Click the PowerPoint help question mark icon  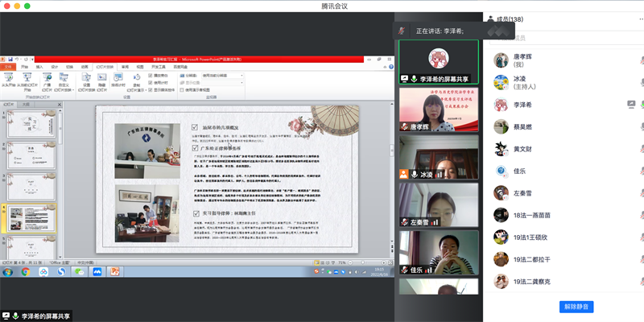pyautogui.click(x=391, y=67)
